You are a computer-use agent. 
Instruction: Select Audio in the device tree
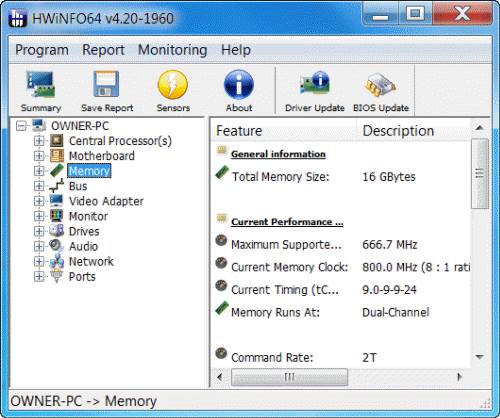click(x=83, y=246)
